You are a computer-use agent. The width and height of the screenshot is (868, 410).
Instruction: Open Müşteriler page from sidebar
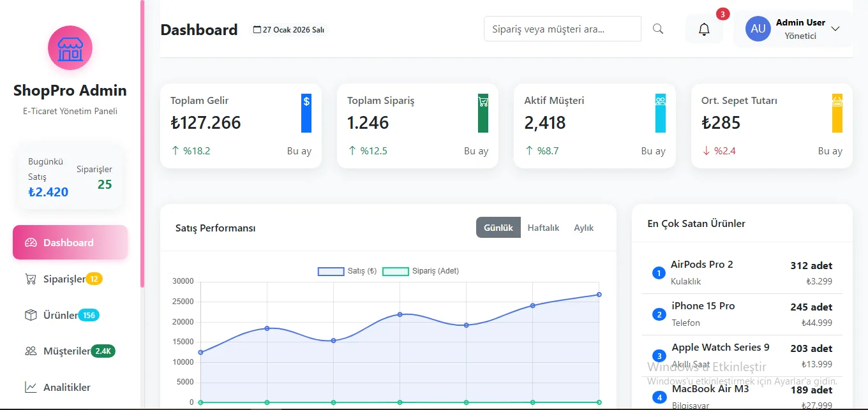pyautogui.click(x=67, y=351)
